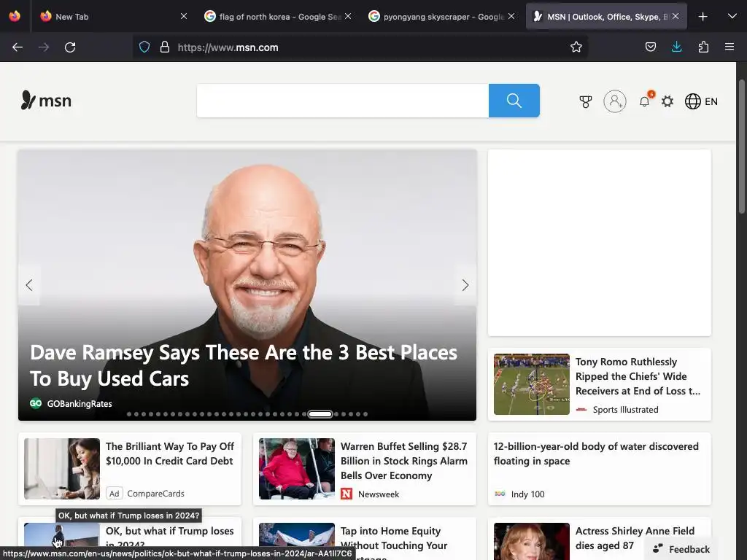Switch to pyongyang skyscraper tab
Screen dimensions: 747x560
tap(443, 17)
